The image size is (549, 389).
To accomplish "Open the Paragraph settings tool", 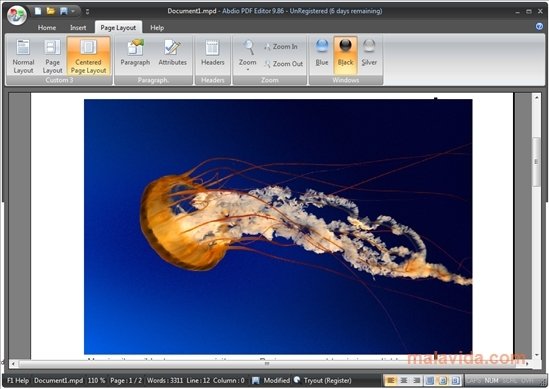I will click(x=135, y=53).
